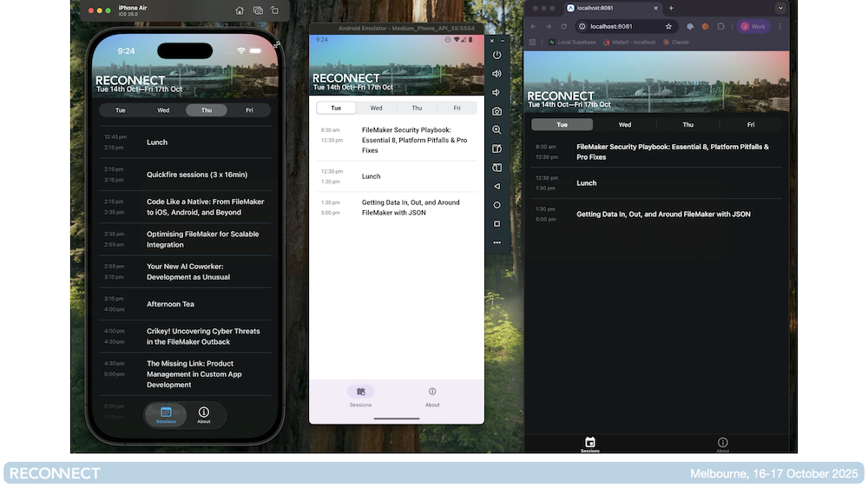
Task: Open the more options ellipsis on Android emulator
Action: pyautogui.click(x=496, y=242)
